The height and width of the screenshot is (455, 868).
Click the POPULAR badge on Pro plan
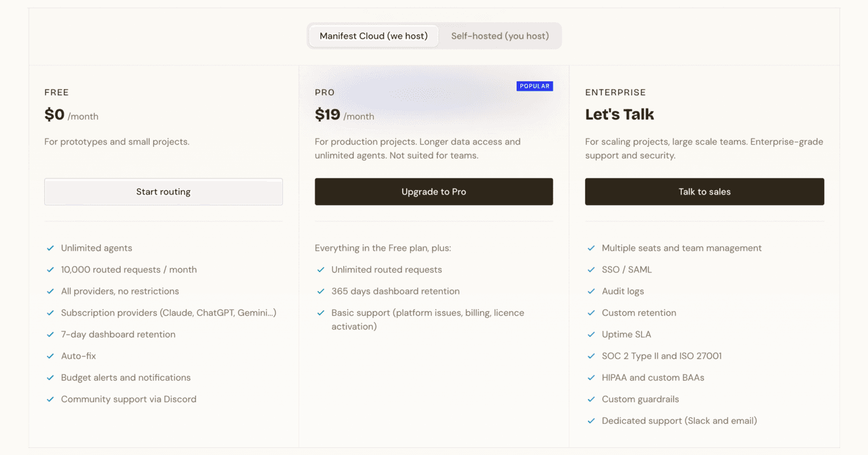pyautogui.click(x=534, y=86)
